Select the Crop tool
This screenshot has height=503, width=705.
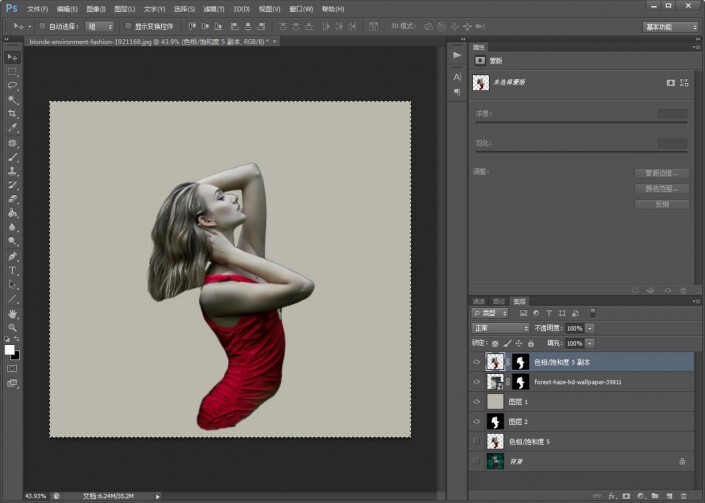13,114
